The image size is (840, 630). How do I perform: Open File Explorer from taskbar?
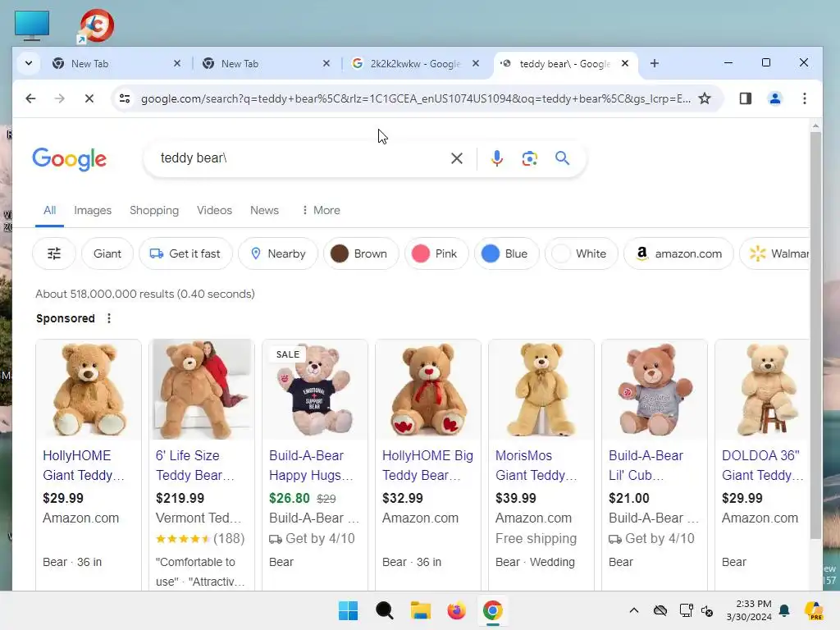(421, 610)
